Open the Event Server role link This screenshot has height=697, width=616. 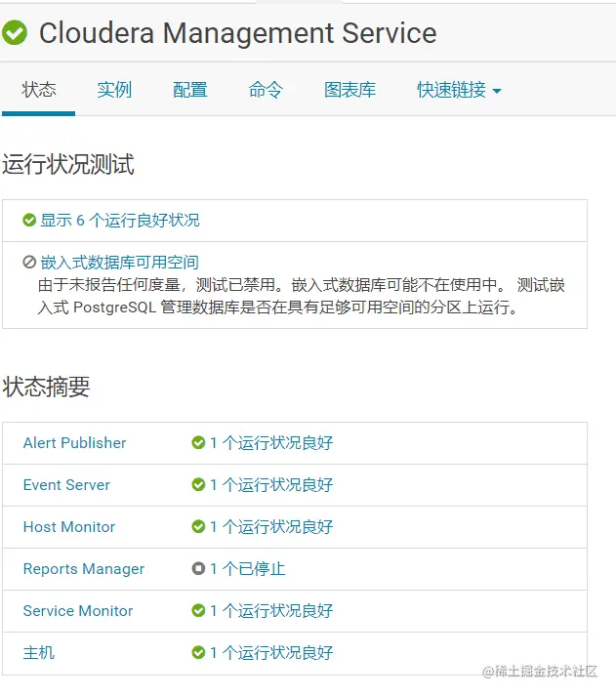pos(66,484)
